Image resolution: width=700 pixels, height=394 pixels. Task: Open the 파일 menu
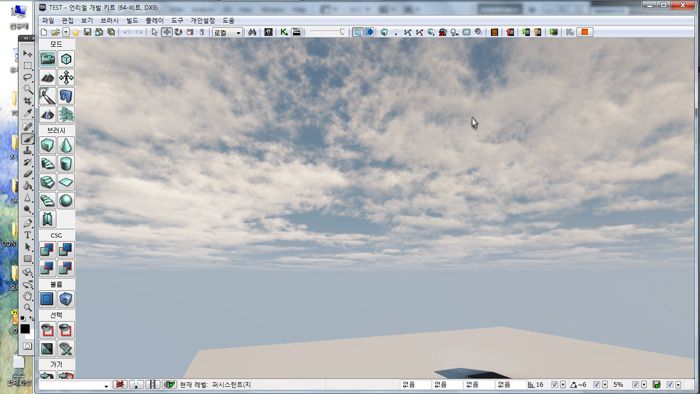[x=48, y=21]
